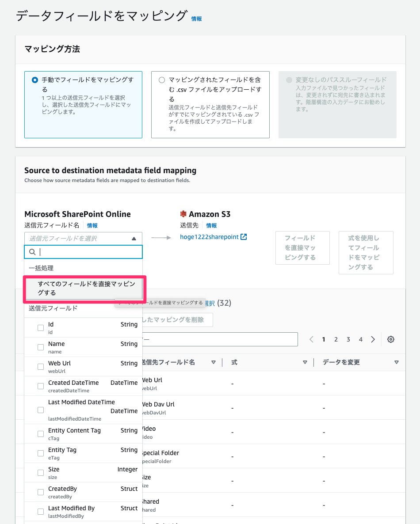This screenshot has height=524, width=420.
Task: Go to next page with right chevron
Action: pyautogui.click(x=373, y=339)
